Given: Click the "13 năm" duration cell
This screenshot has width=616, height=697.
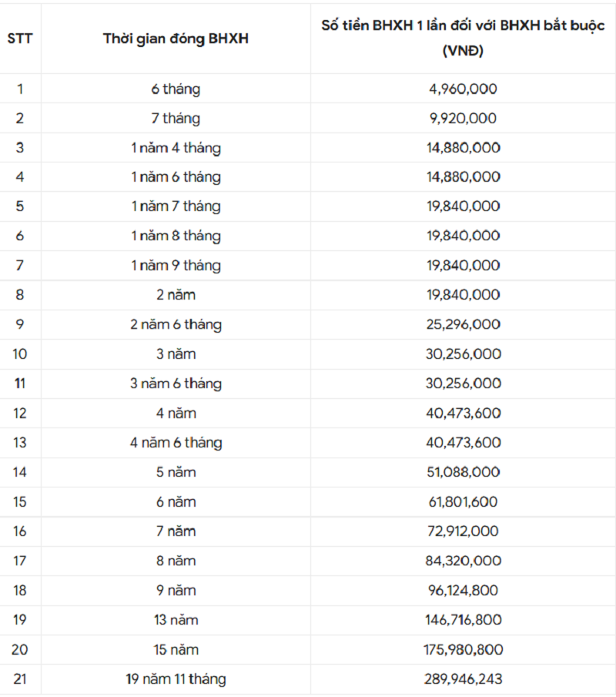Looking at the screenshot, I should (x=176, y=620).
